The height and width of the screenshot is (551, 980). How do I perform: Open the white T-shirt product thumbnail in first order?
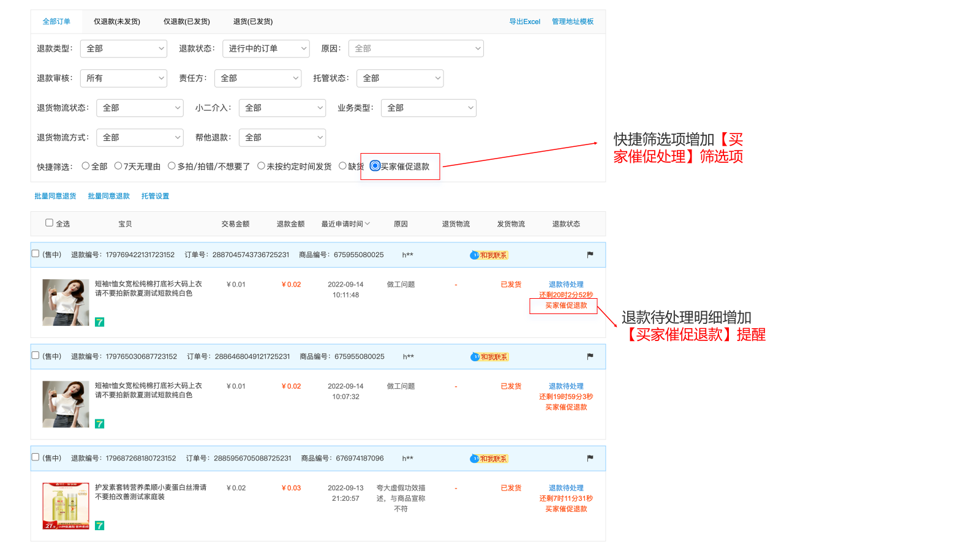66,302
